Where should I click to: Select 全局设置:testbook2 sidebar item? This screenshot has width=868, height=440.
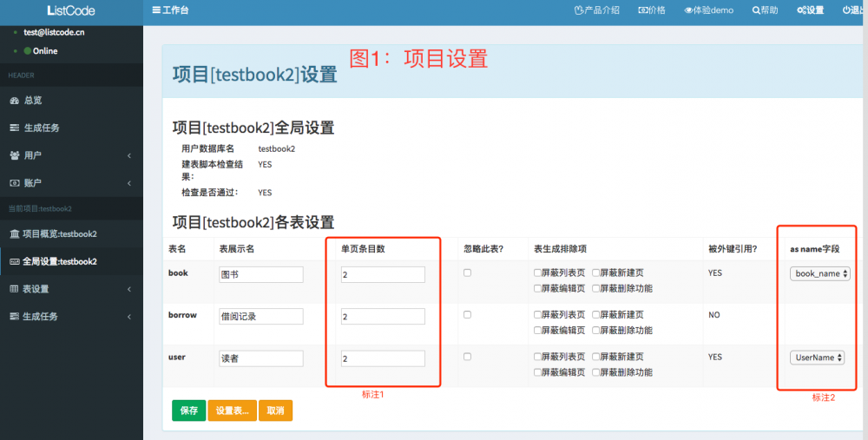71,261
